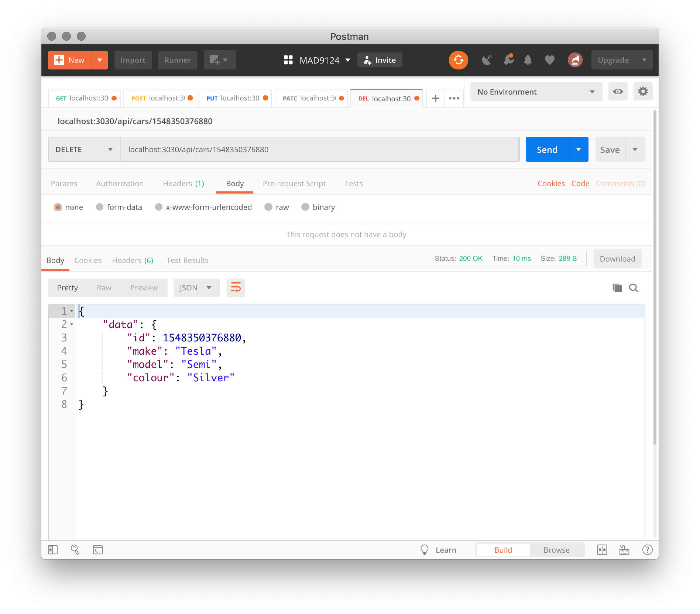
Task: Collapse the root object on line 1
Action: 72,311
